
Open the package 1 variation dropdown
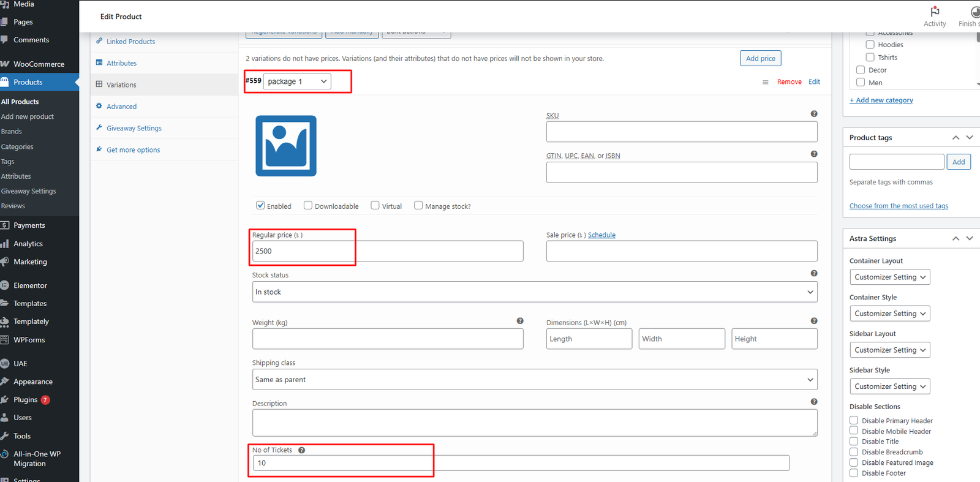pyautogui.click(x=297, y=81)
